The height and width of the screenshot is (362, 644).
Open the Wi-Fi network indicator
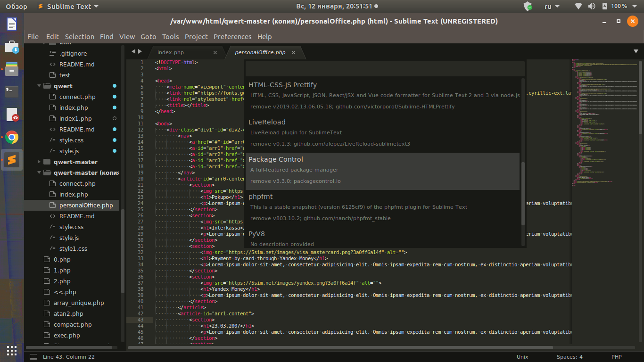point(578,7)
